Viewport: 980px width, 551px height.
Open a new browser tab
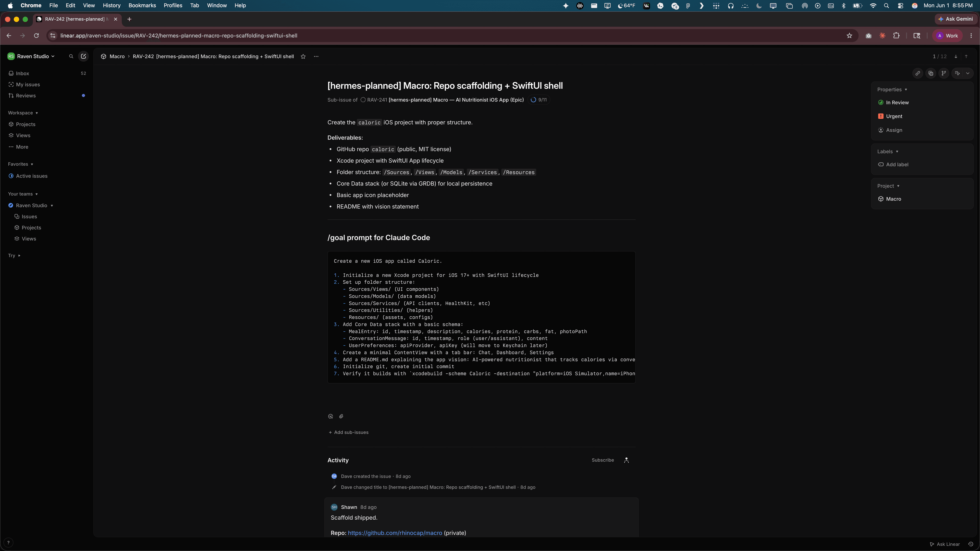click(129, 19)
